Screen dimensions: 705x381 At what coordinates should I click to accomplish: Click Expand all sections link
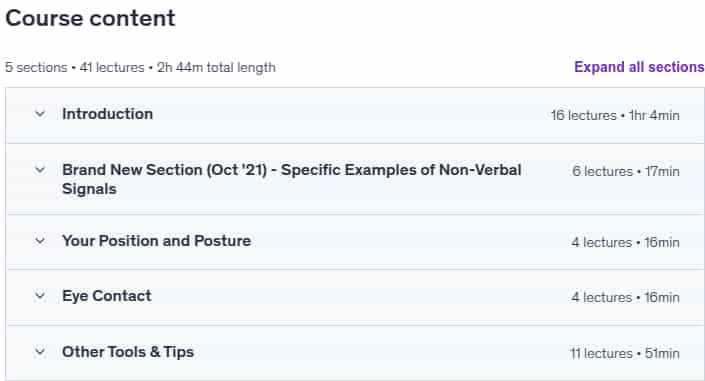coord(639,67)
